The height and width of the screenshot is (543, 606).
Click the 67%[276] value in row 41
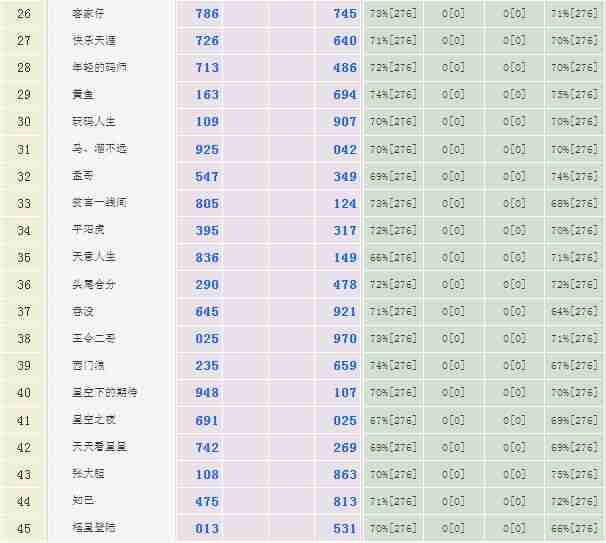coord(393,420)
